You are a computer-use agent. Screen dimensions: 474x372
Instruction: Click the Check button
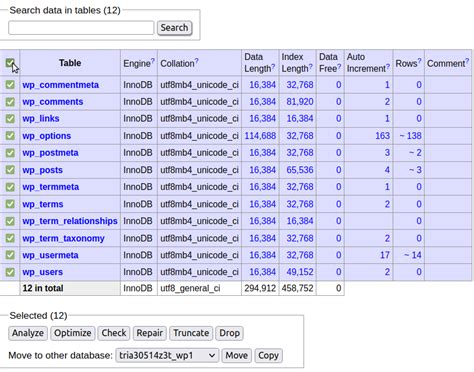[x=114, y=333]
